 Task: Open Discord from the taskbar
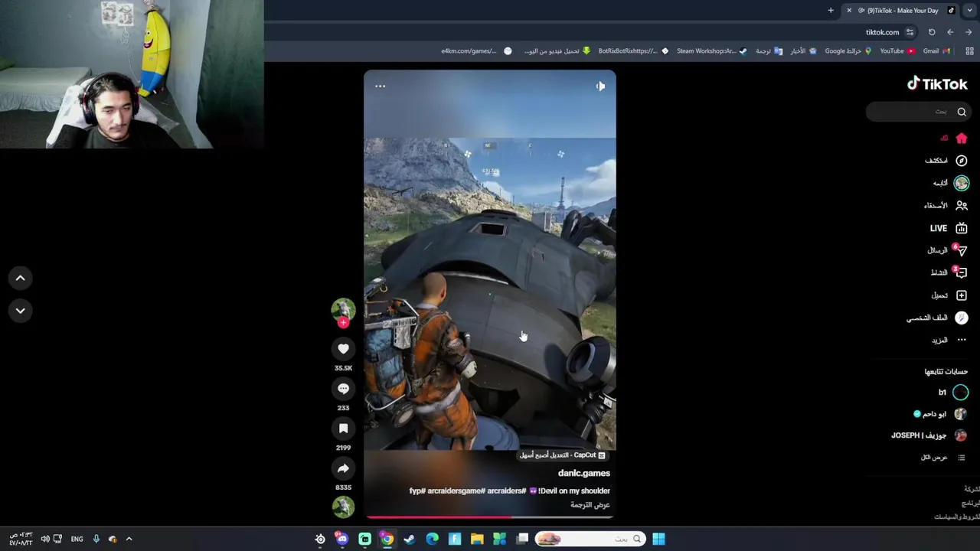point(342,539)
